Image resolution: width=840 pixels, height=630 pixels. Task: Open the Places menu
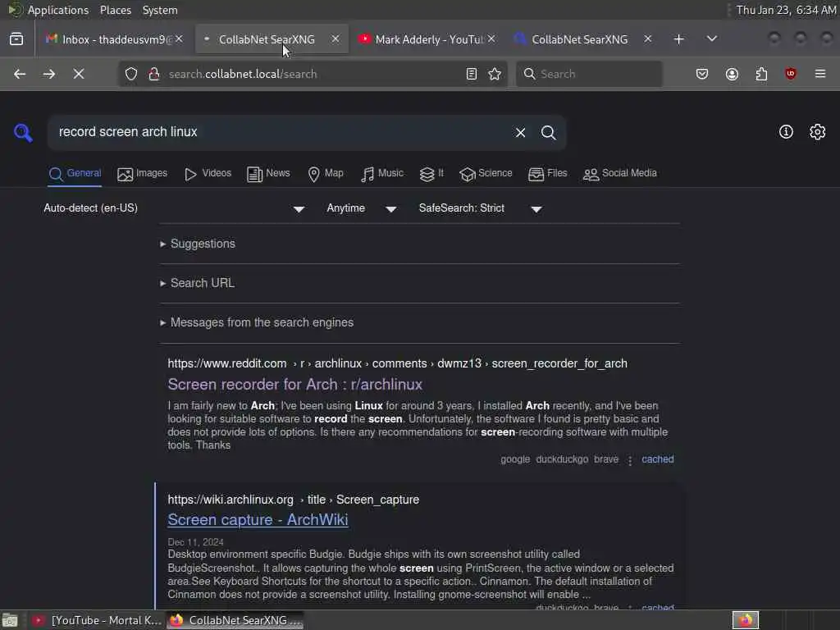[x=115, y=10]
